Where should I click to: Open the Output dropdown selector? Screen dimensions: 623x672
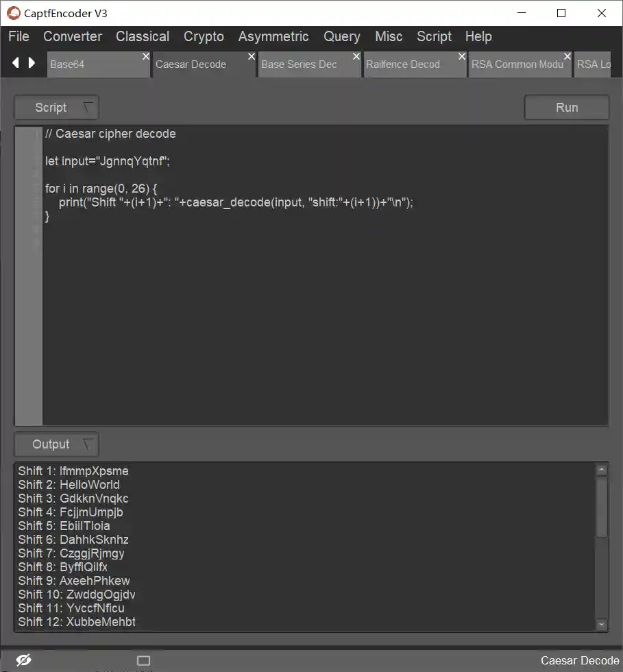click(56, 444)
